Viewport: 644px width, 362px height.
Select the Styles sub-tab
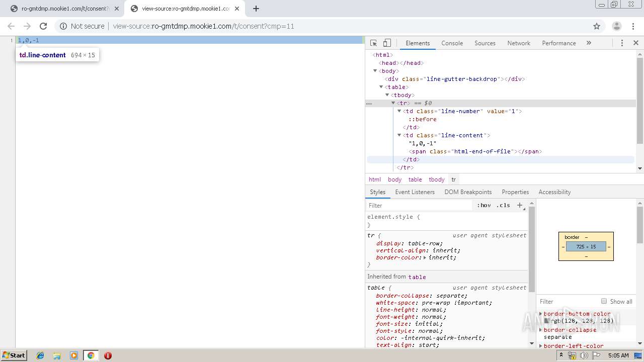[x=377, y=192]
